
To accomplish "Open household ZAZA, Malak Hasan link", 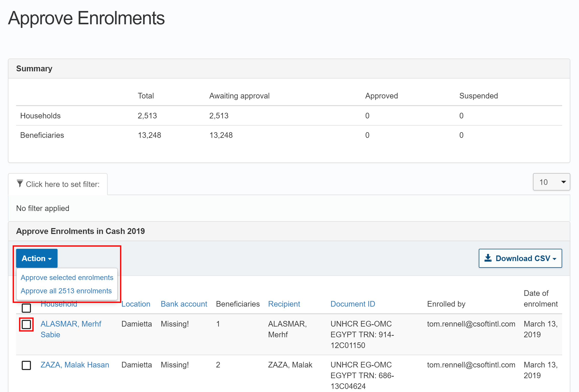I will point(75,365).
